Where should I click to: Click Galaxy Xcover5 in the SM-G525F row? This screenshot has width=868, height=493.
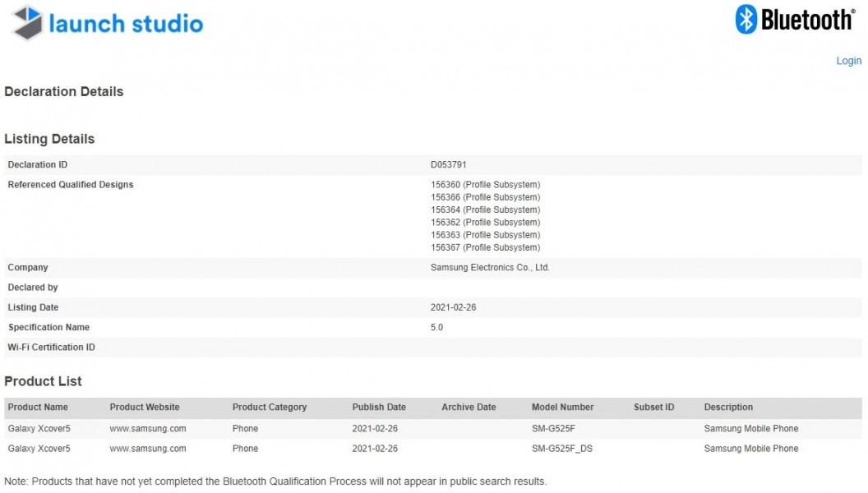[x=39, y=429]
